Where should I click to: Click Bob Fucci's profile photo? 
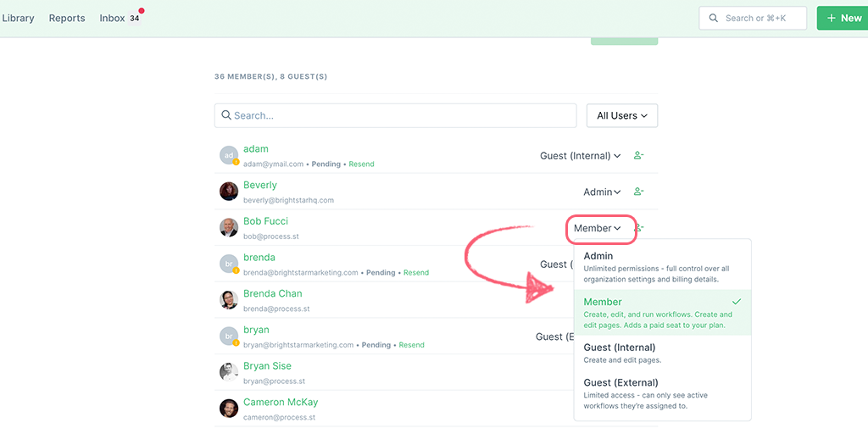coord(229,227)
